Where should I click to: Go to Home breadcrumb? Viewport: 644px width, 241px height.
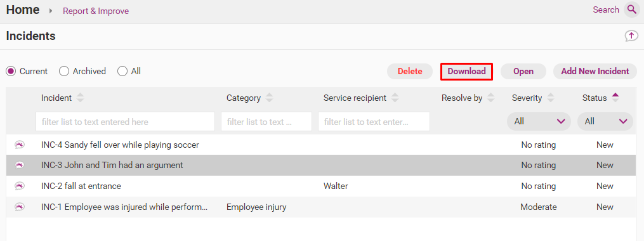pyautogui.click(x=23, y=10)
